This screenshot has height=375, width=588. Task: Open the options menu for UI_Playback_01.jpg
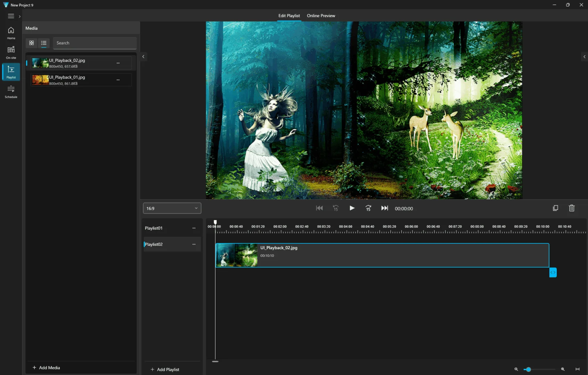pyautogui.click(x=118, y=80)
